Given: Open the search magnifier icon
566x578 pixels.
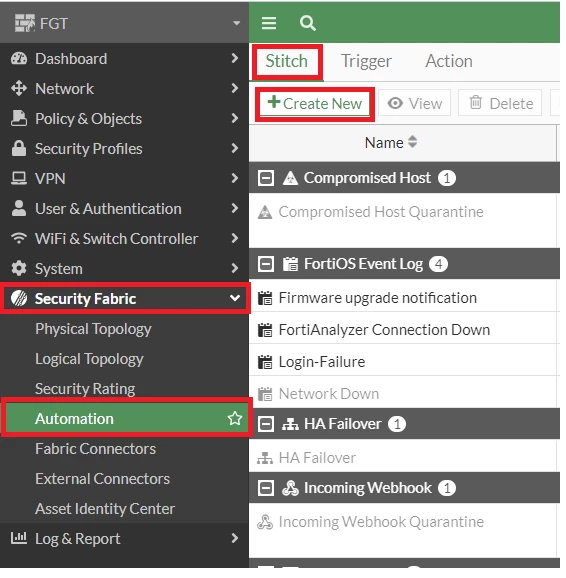Looking at the screenshot, I should [310, 23].
